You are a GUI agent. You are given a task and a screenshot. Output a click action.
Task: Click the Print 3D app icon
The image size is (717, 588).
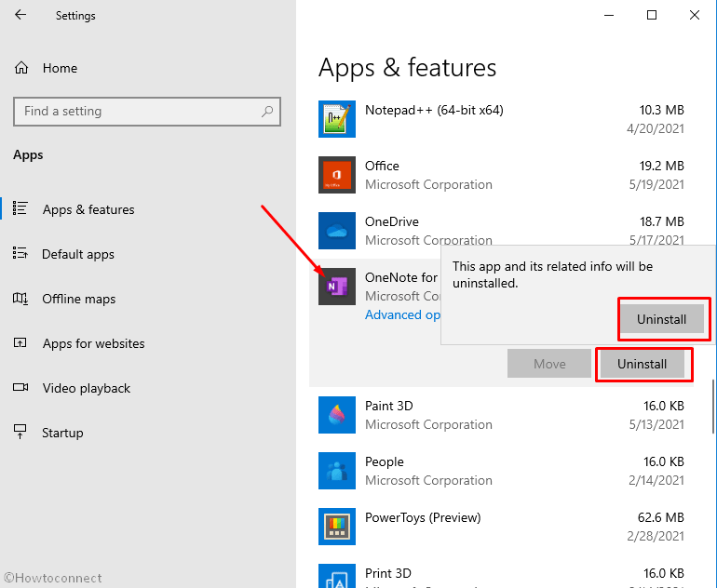click(337, 576)
